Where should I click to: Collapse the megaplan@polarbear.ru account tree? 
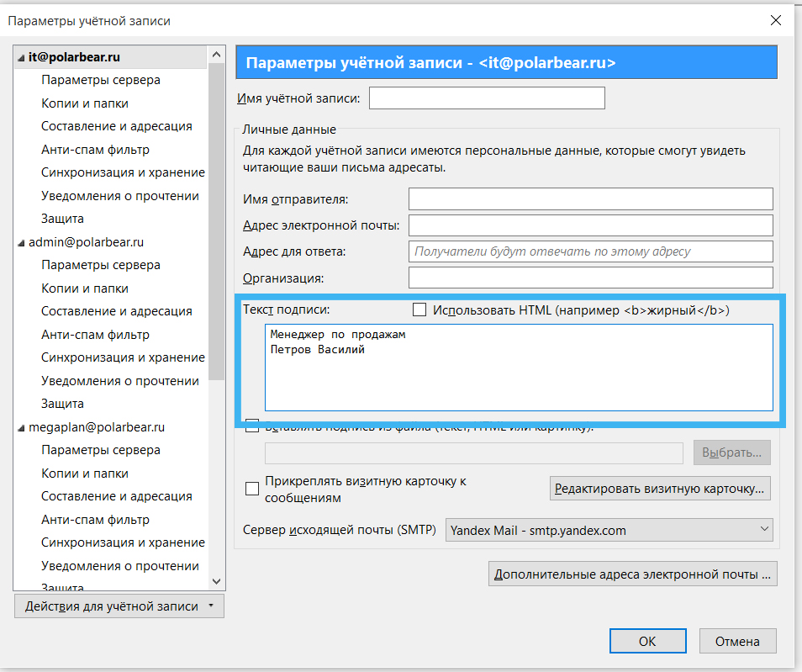pos(21,428)
